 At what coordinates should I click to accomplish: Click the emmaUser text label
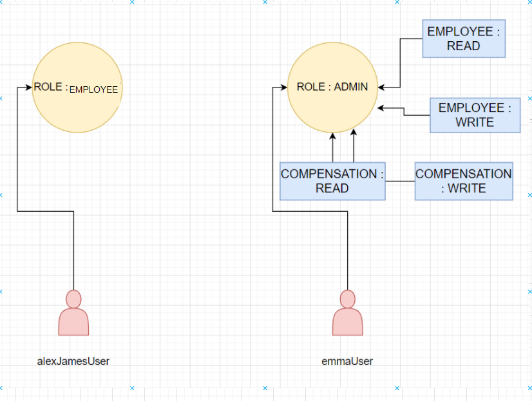[348, 361]
